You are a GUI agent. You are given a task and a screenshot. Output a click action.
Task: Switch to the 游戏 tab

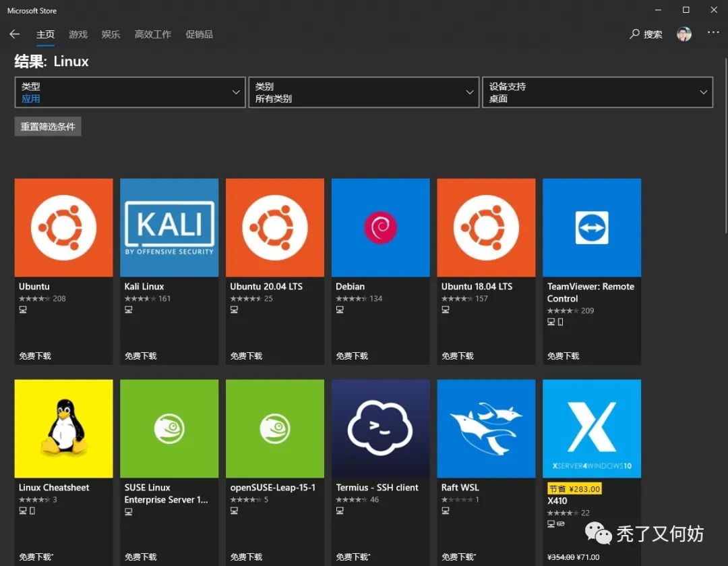click(x=78, y=34)
